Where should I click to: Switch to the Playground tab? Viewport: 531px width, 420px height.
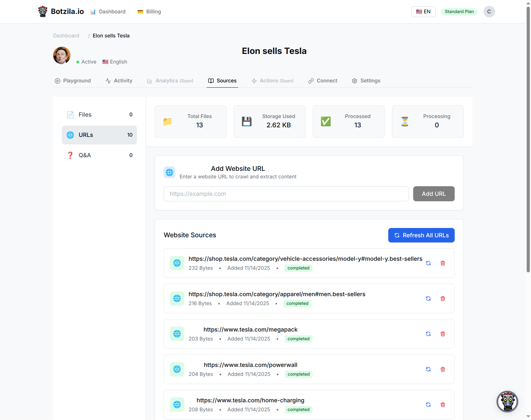point(73,81)
